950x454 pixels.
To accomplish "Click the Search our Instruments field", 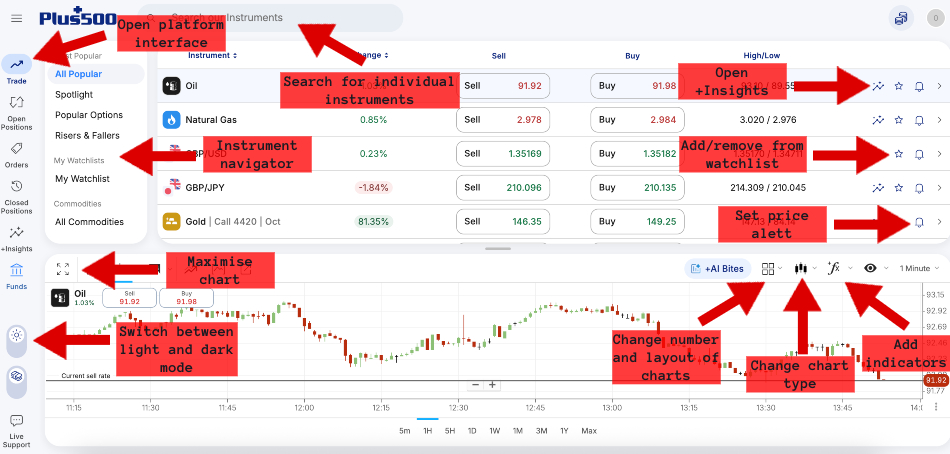I will click(271, 18).
